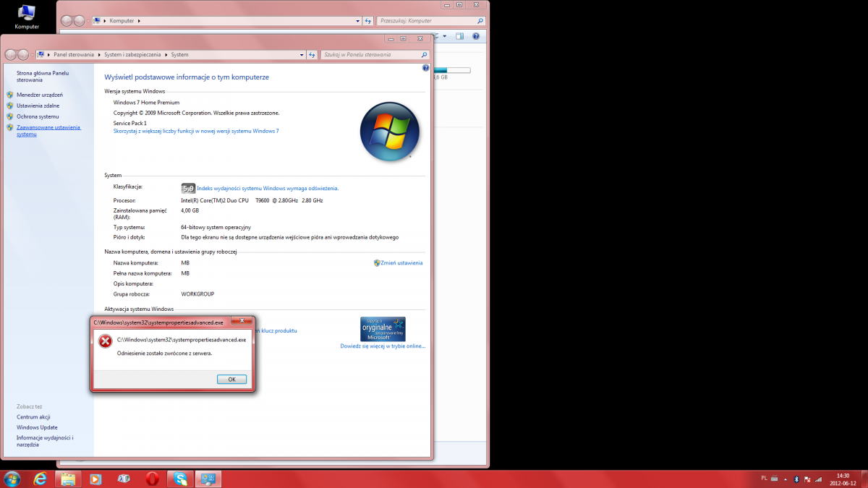Image resolution: width=868 pixels, height=488 pixels.
Task: Open the Windows Start menu
Action: click(x=12, y=479)
